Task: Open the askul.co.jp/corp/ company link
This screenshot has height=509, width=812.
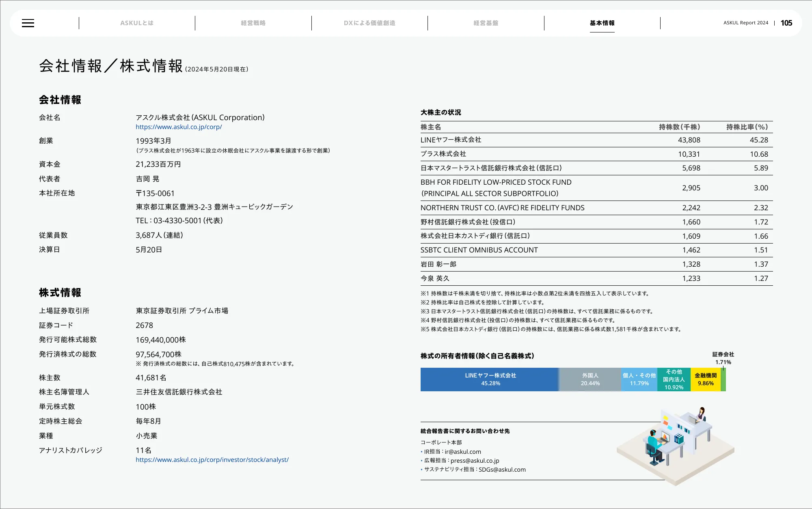Action: click(x=179, y=127)
